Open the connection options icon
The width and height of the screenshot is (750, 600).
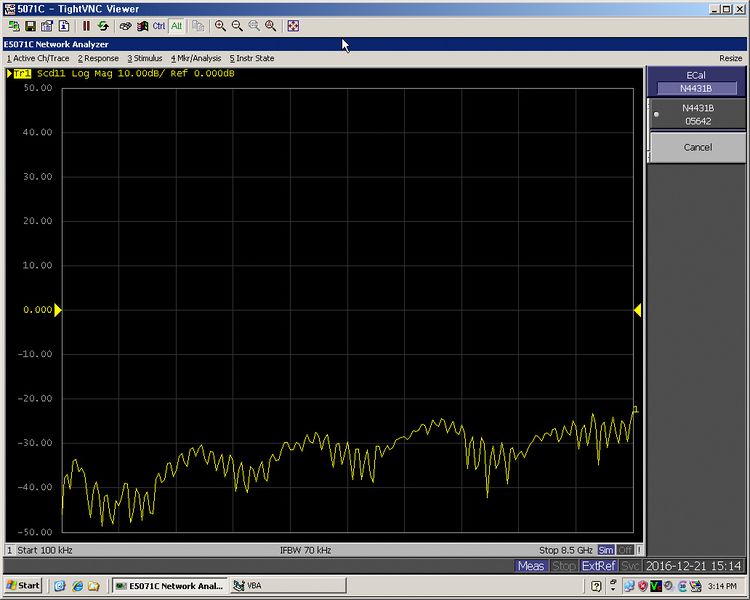click(x=47, y=26)
